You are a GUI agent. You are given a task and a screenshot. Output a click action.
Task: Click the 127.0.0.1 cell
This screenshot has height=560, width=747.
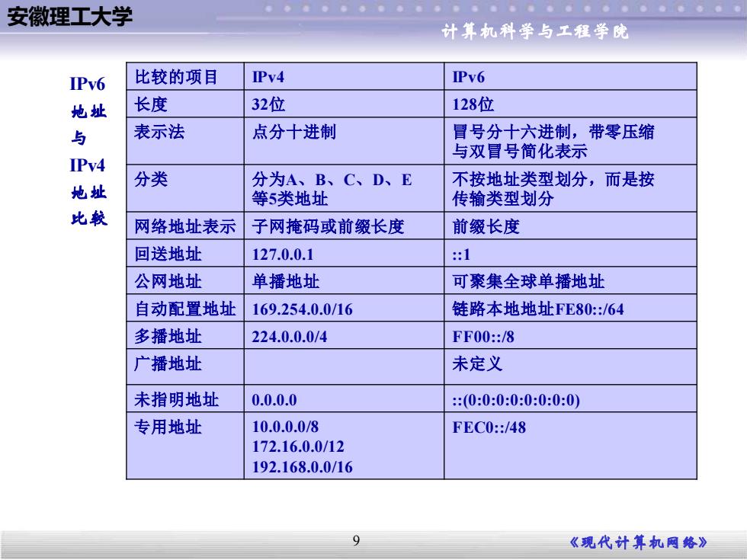click(344, 253)
